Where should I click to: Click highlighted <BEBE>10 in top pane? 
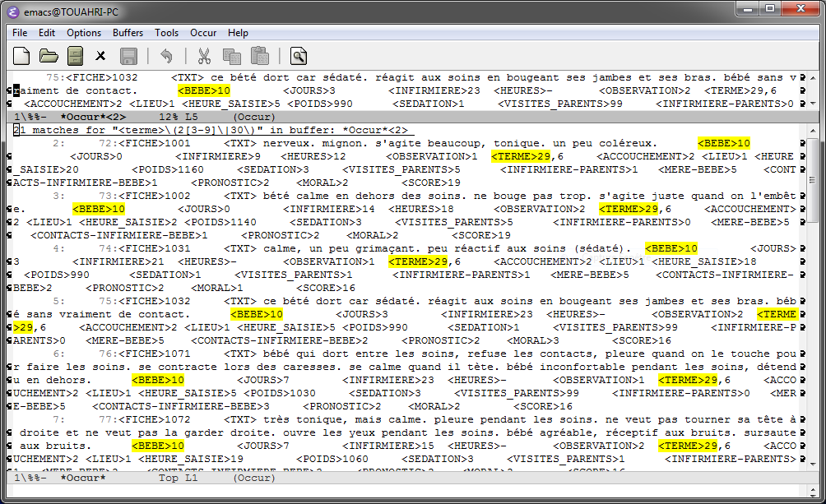point(204,90)
